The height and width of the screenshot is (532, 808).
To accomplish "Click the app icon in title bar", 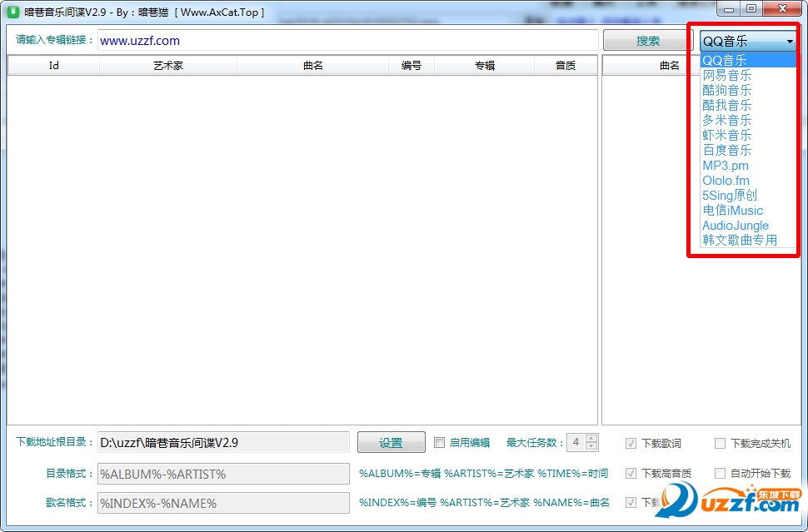I will point(12,12).
